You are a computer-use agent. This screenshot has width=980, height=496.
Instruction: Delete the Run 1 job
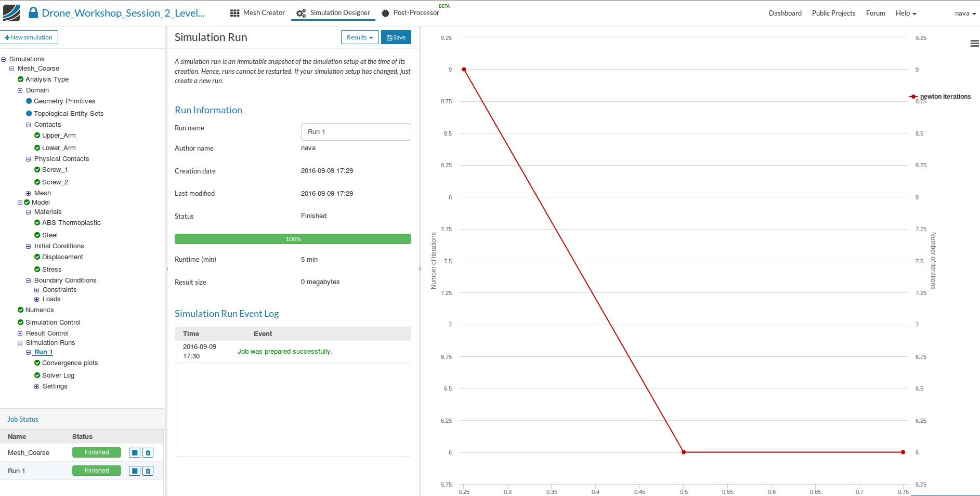[148, 471]
